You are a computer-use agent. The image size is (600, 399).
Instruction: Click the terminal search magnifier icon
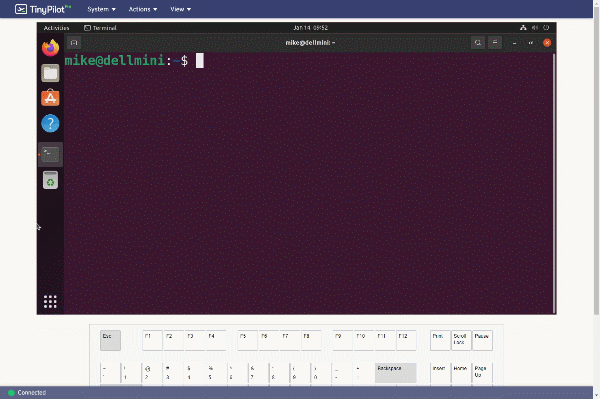click(x=478, y=43)
